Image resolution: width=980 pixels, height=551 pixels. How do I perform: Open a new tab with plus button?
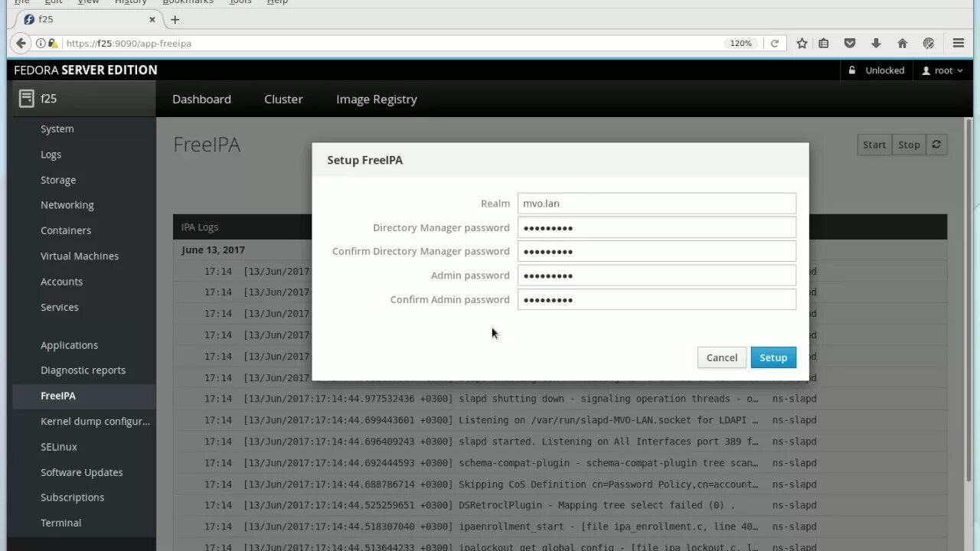[175, 19]
